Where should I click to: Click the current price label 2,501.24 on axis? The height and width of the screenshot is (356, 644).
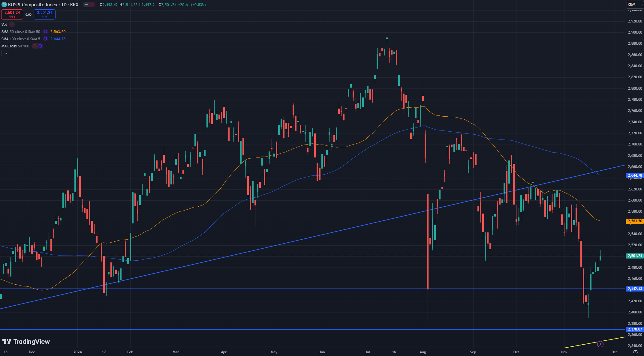click(x=635, y=256)
